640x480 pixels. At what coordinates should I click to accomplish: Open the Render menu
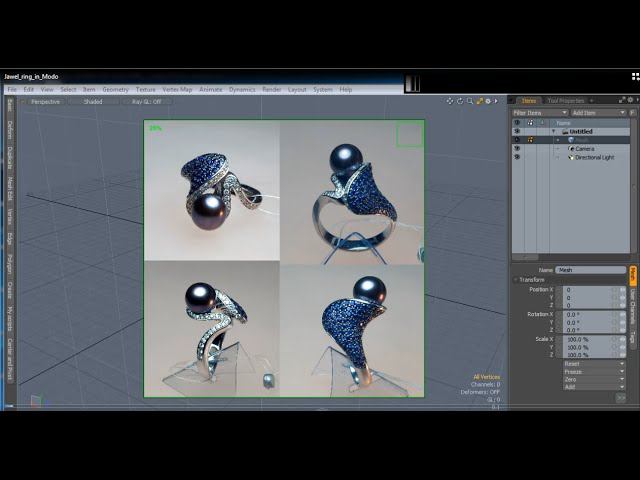(x=272, y=89)
